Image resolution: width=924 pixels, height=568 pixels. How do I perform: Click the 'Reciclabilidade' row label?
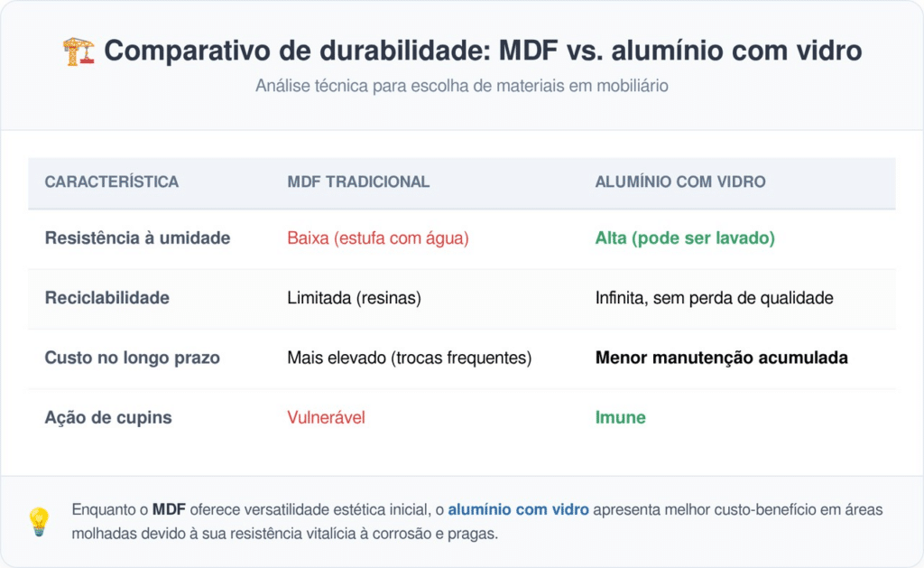[106, 298]
